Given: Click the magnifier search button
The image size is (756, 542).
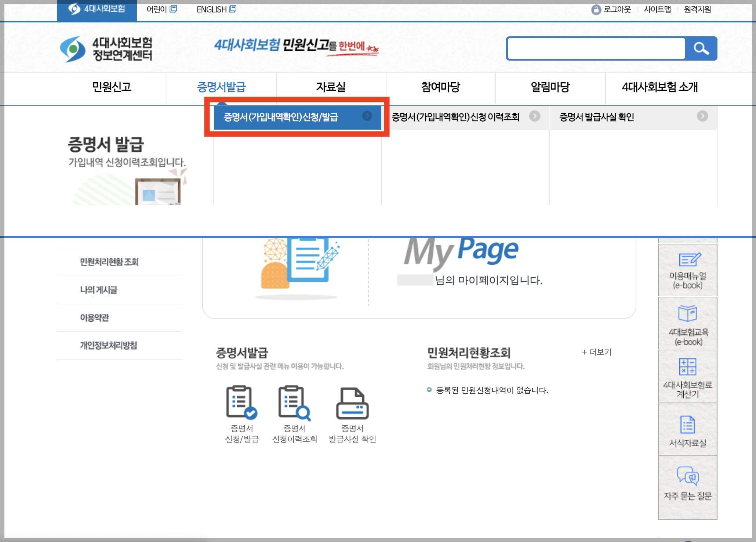Looking at the screenshot, I should click(701, 48).
